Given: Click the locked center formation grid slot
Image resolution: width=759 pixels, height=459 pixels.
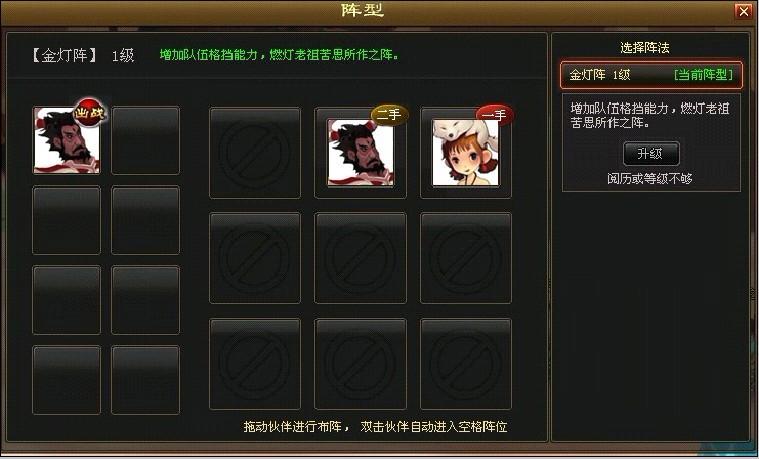Looking at the screenshot, I should pos(361,258).
